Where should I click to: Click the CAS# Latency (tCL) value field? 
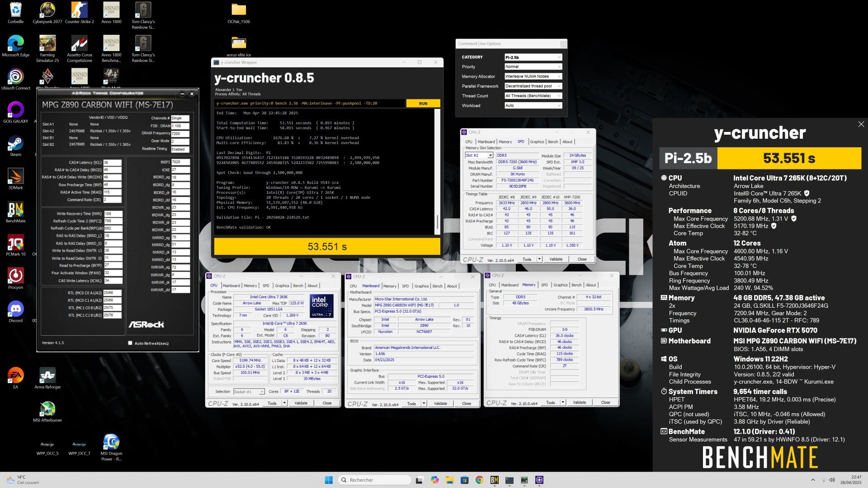point(112,163)
